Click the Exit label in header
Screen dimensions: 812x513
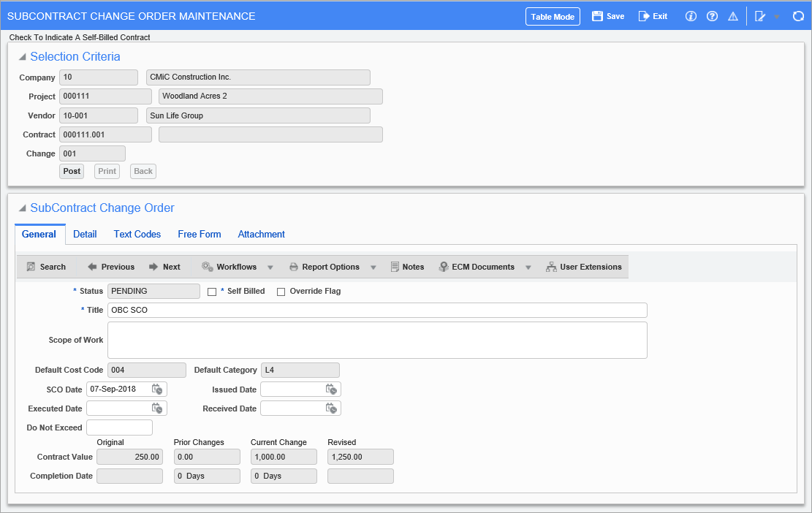coord(660,16)
